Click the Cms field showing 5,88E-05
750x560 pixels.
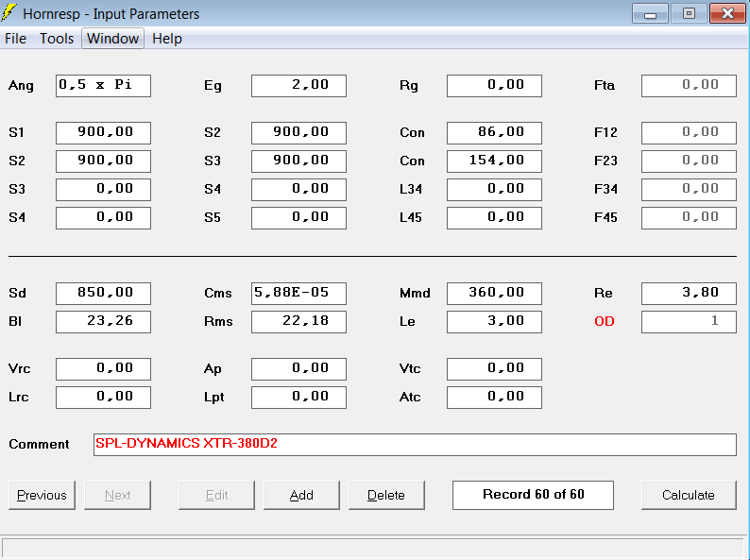(298, 293)
